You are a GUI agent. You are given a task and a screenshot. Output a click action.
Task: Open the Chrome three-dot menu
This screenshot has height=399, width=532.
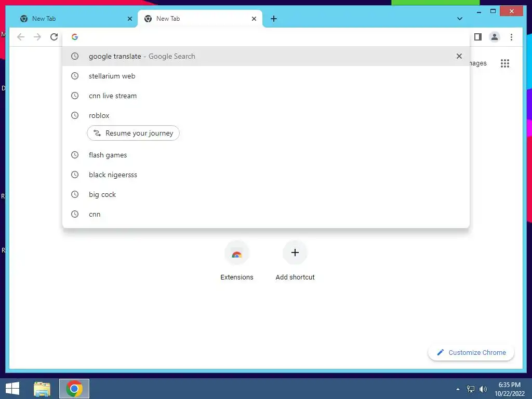pos(511,37)
